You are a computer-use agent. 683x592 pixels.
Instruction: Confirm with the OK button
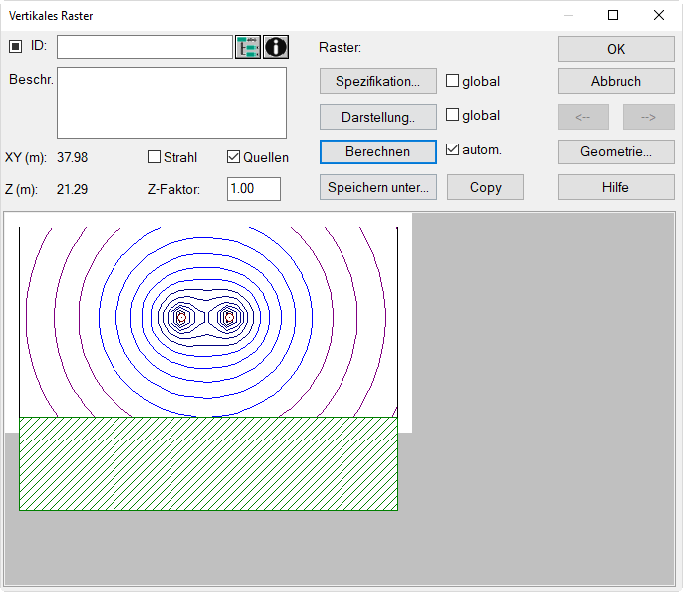click(x=616, y=49)
